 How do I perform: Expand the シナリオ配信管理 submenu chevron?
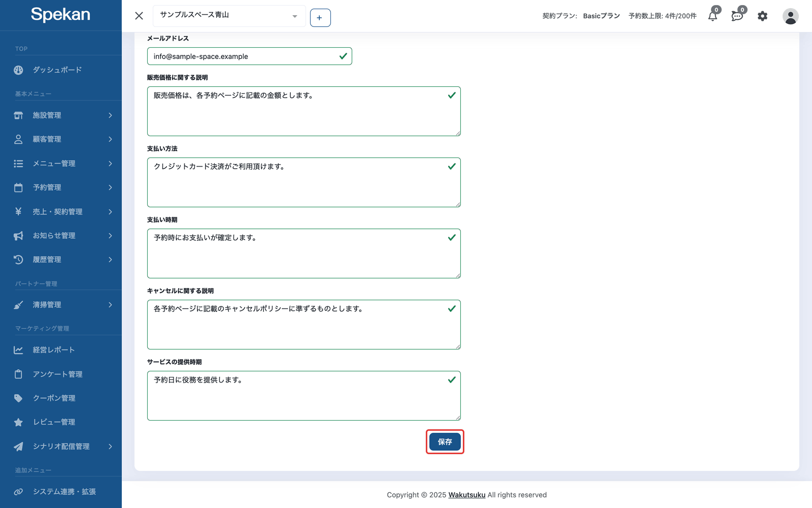110,447
